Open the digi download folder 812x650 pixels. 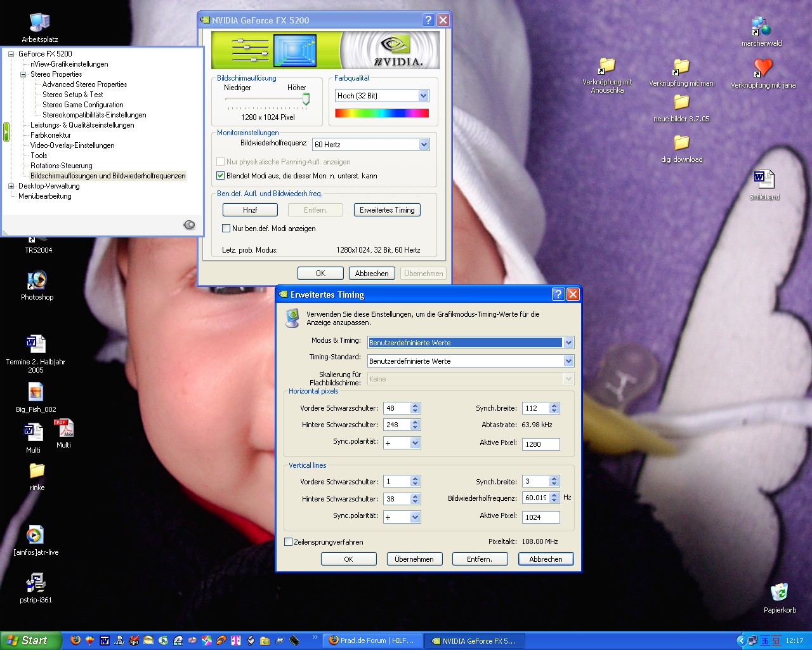click(x=681, y=143)
